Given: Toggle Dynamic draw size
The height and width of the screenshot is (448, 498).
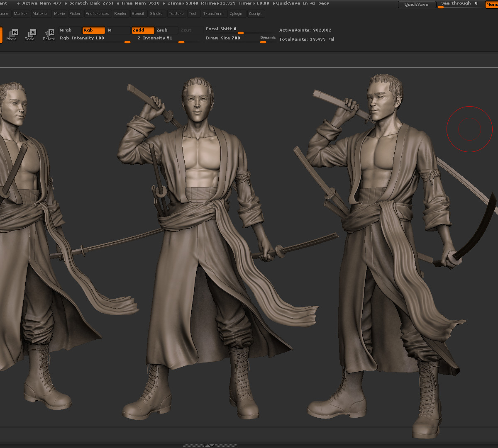Looking at the screenshot, I should (x=268, y=38).
